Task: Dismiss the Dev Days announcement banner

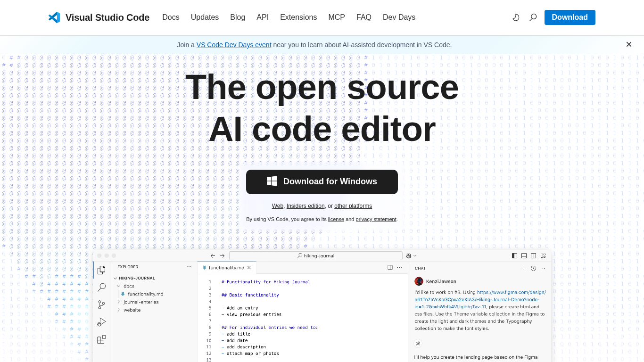Action: [x=628, y=44]
